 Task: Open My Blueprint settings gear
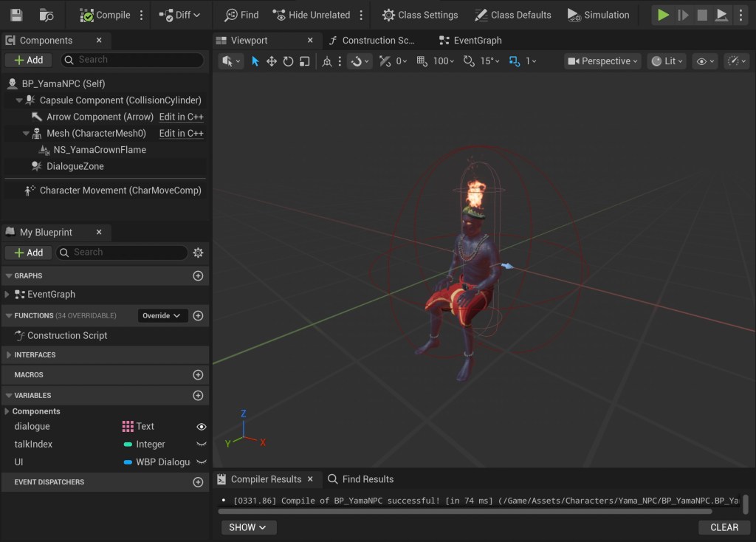[x=198, y=253]
